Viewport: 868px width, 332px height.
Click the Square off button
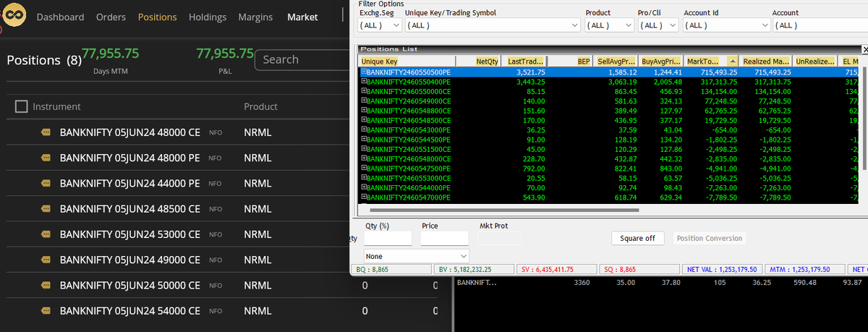[x=637, y=238]
